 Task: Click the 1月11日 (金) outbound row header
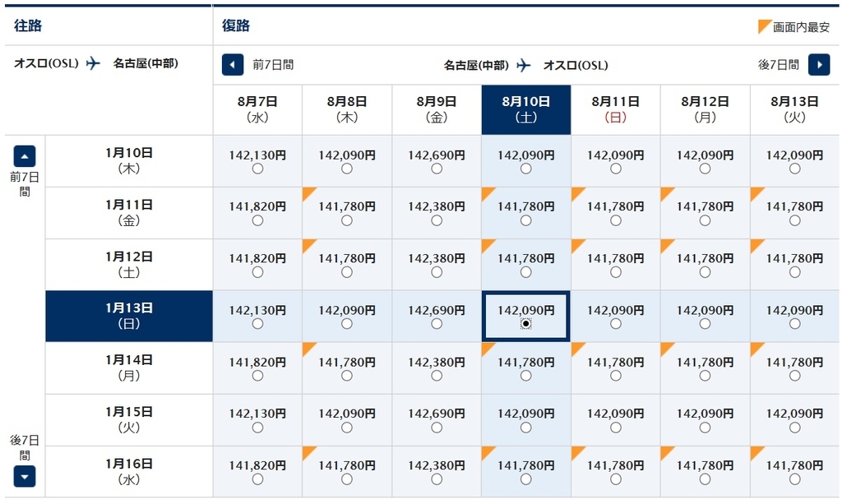point(129,213)
